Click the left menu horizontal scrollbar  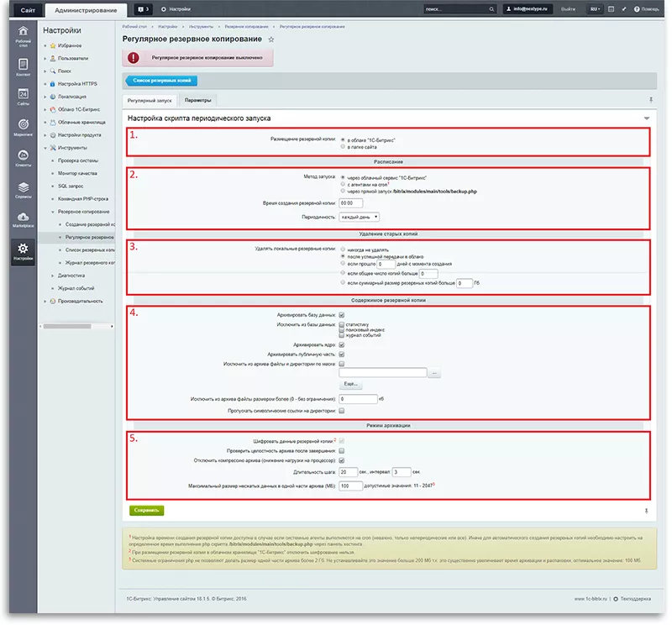point(67,327)
